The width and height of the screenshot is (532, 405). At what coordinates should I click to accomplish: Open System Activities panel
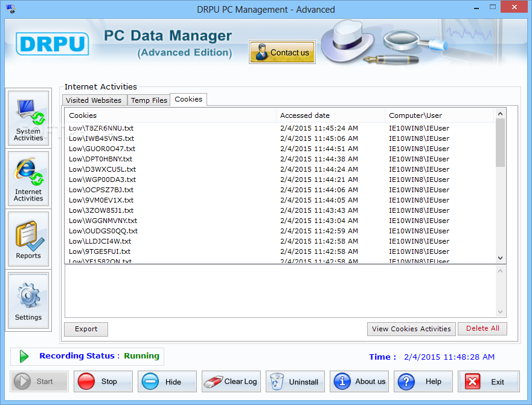point(28,118)
